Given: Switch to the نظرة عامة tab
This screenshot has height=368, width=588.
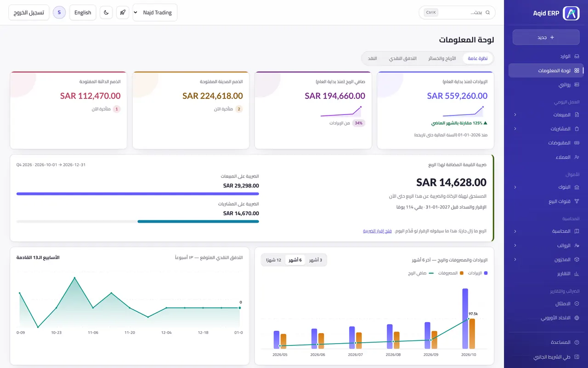Looking at the screenshot, I should (478, 58).
